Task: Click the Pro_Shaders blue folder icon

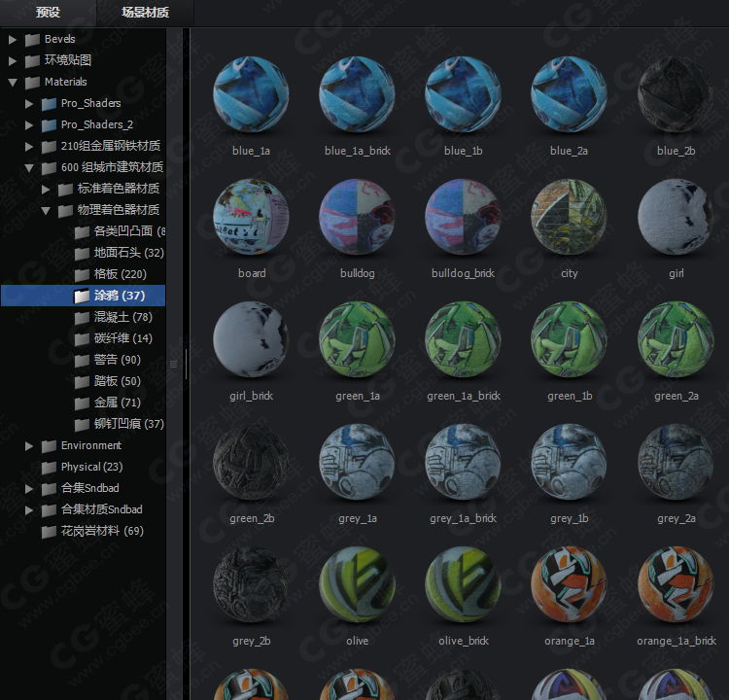Action: pos(49,104)
